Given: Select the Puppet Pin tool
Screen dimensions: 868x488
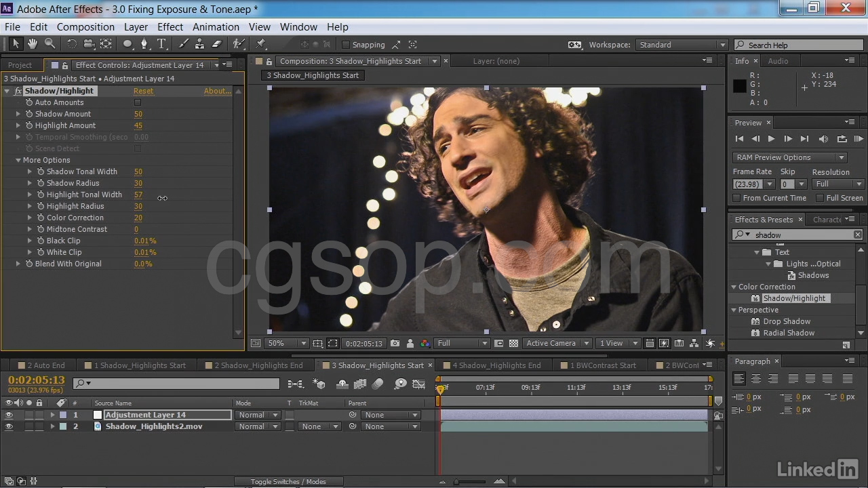Looking at the screenshot, I should tap(261, 44).
